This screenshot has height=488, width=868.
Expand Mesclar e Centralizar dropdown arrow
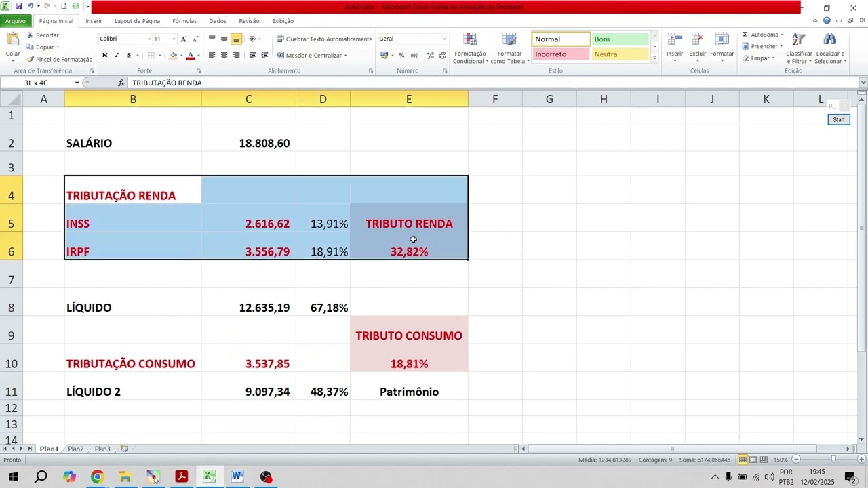[346, 56]
